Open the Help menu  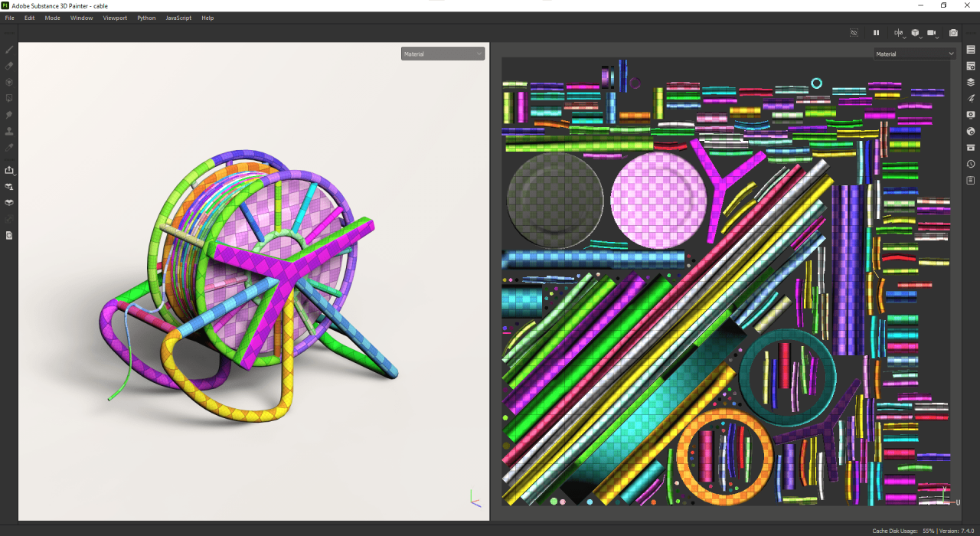point(207,18)
